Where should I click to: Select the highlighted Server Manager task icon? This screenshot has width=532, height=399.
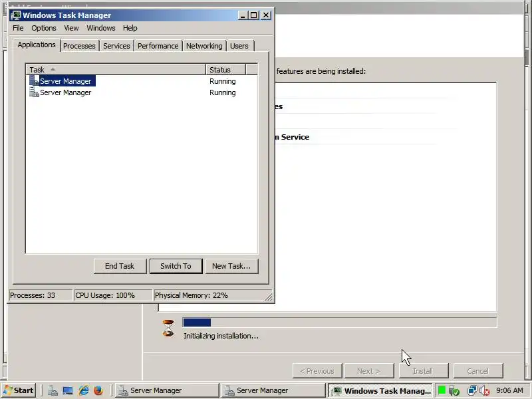[35, 80]
